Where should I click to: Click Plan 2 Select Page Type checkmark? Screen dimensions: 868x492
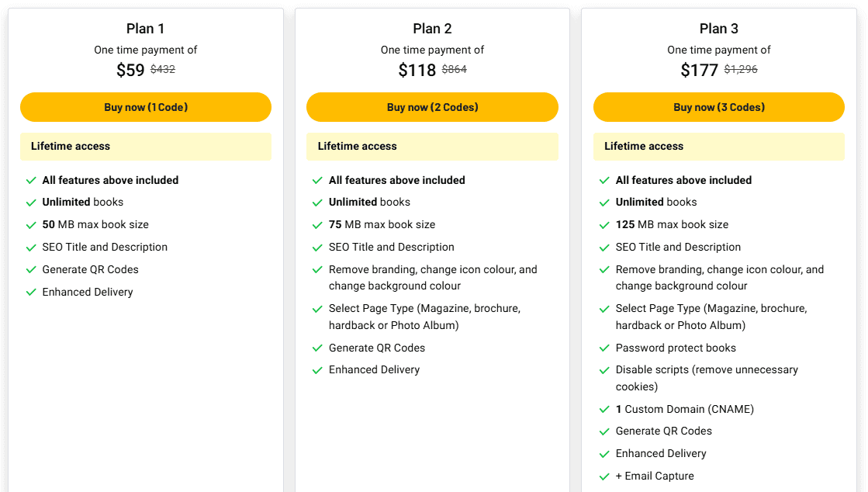pyautogui.click(x=317, y=309)
